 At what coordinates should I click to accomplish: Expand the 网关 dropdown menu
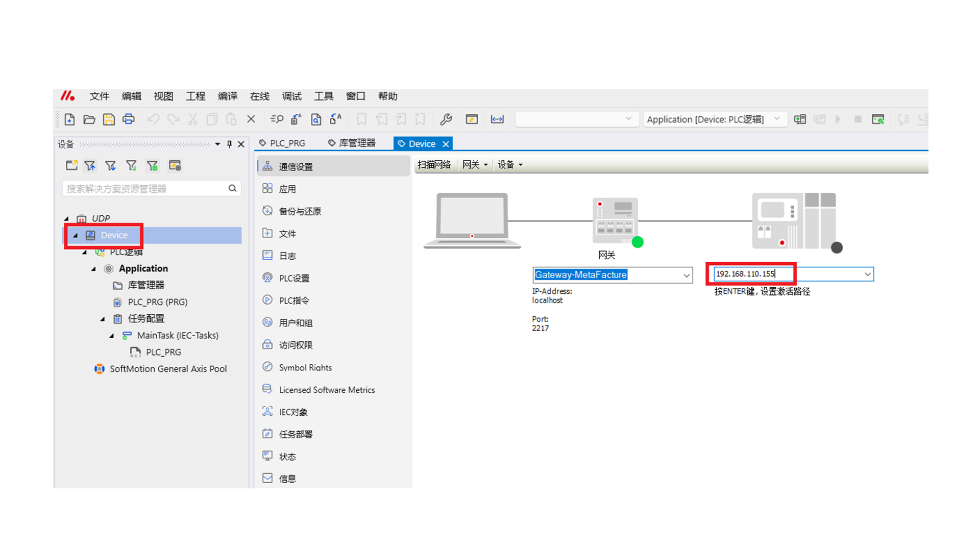475,165
